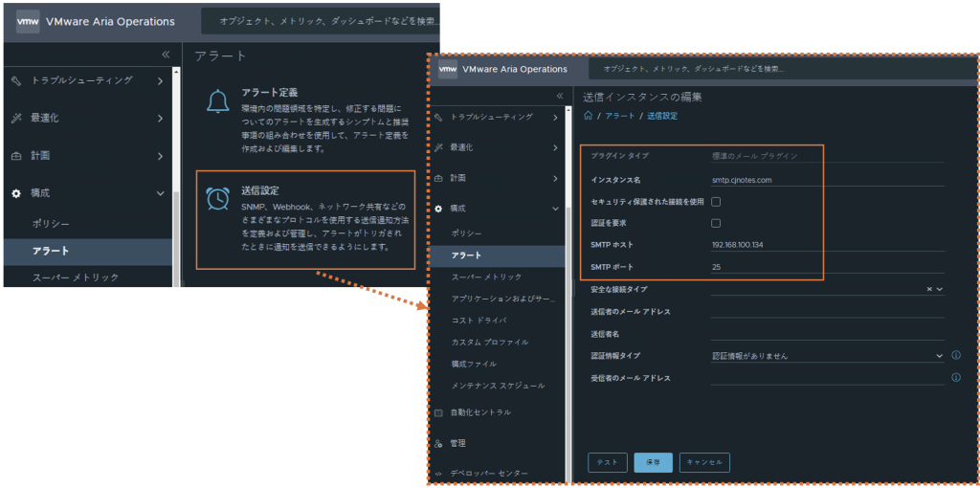Screen dimensions: 980x488
Task: Expand 計画 chevron in 送信インスタンスの編集 window
Action: click(x=556, y=178)
